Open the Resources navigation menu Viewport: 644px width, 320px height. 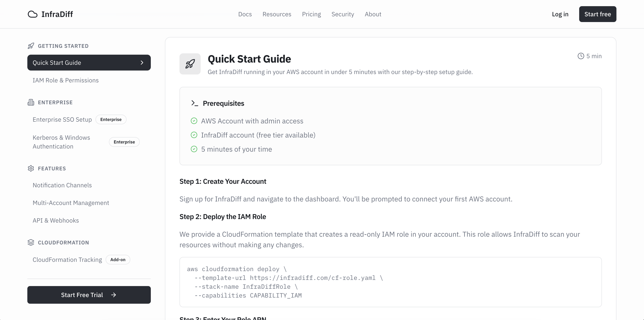point(277,14)
